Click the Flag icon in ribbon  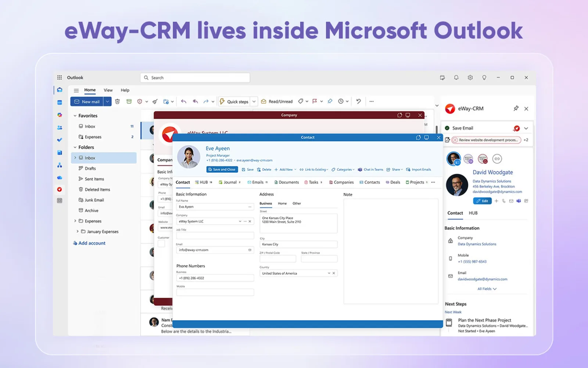click(315, 101)
